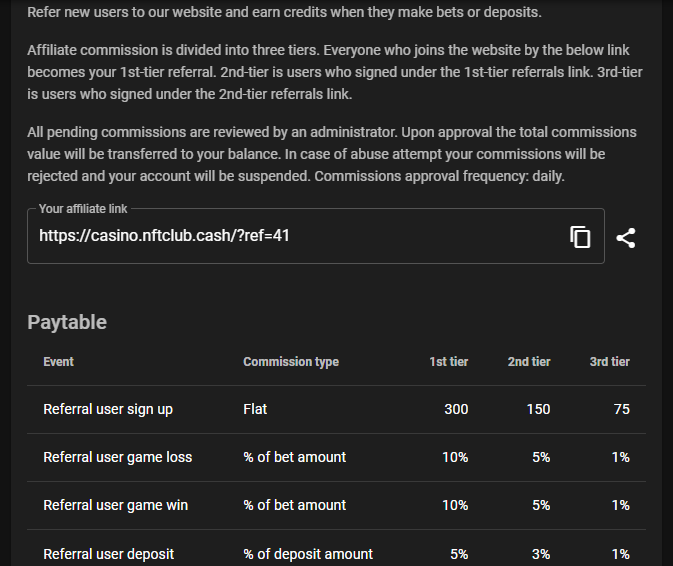673x566 pixels.
Task: Select the Referral user sign up row
Action: (x=336, y=409)
